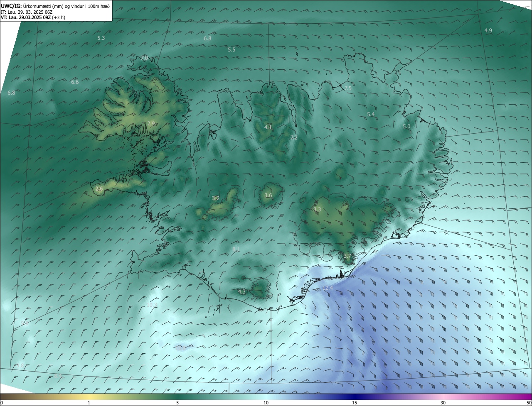The width and height of the screenshot is (532, 406).
Task: Click the 3.3 value label on the map
Action: point(317,209)
